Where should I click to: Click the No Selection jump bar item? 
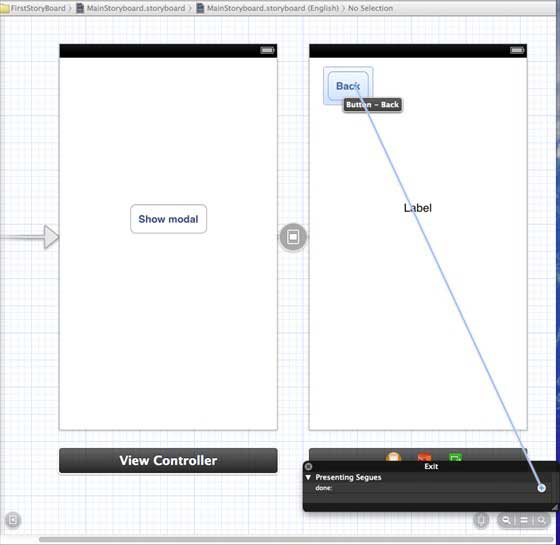point(370,8)
